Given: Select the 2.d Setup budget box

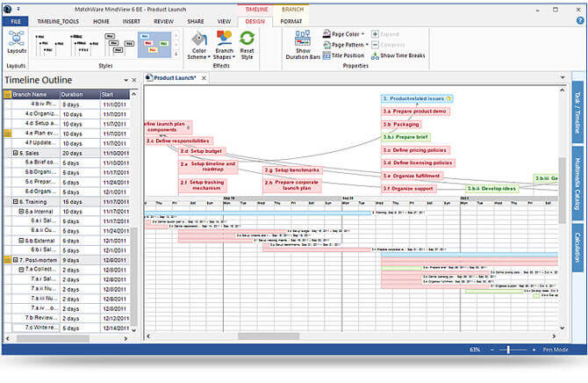Looking at the screenshot, I should tap(201, 151).
